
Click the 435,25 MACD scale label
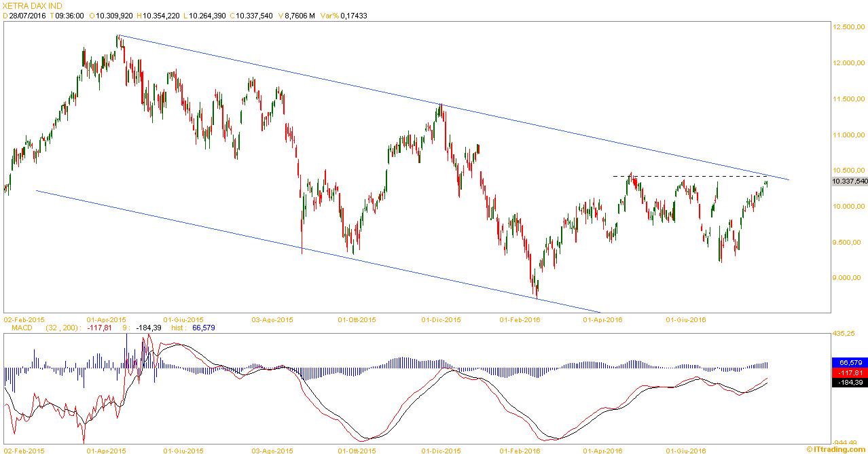(x=846, y=334)
